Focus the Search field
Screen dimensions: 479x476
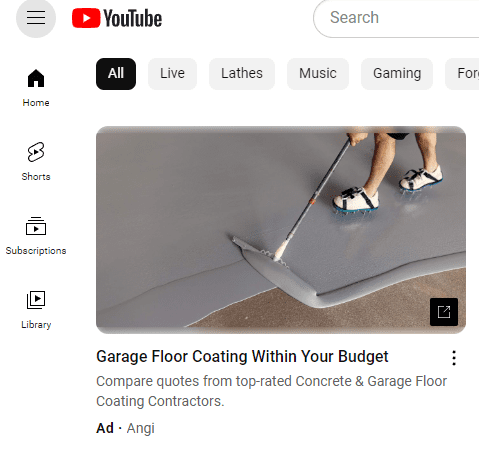click(x=397, y=18)
